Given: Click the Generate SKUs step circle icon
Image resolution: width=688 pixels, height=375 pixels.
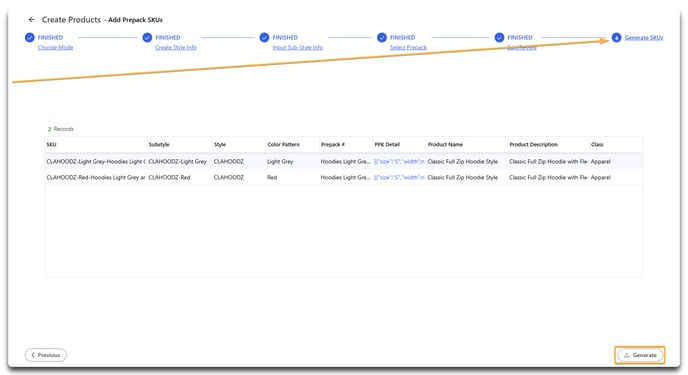Looking at the screenshot, I should [x=616, y=37].
